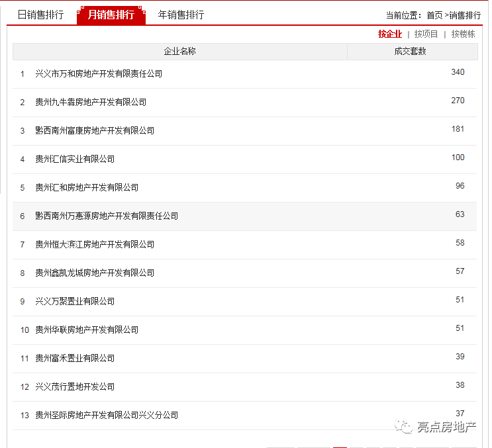Screen dimensions: 492x448
Task: Open the 年销售排行 tab
Action: (x=181, y=15)
